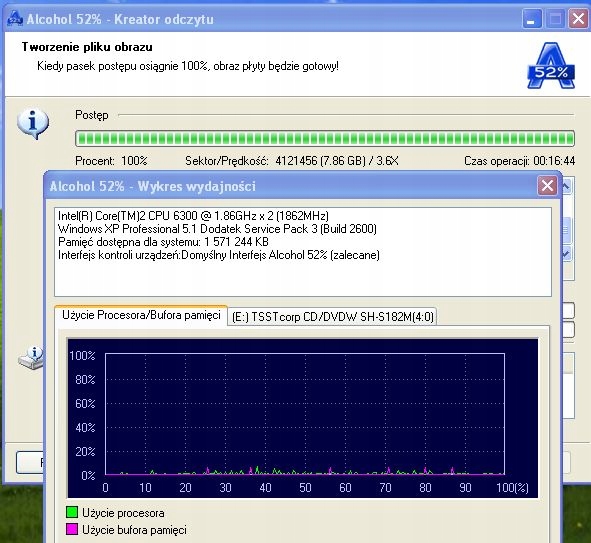Image resolution: width=591 pixels, height=543 pixels.
Task: Click the Postęp section label
Action: tap(92, 115)
